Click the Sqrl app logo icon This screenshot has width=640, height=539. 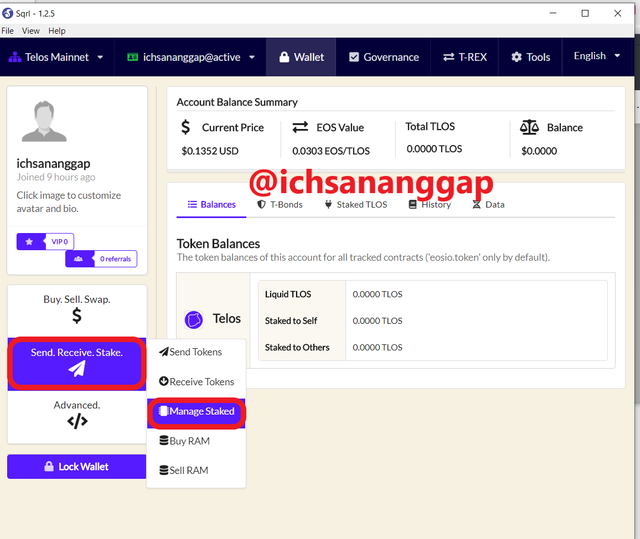(x=7, y=13)
